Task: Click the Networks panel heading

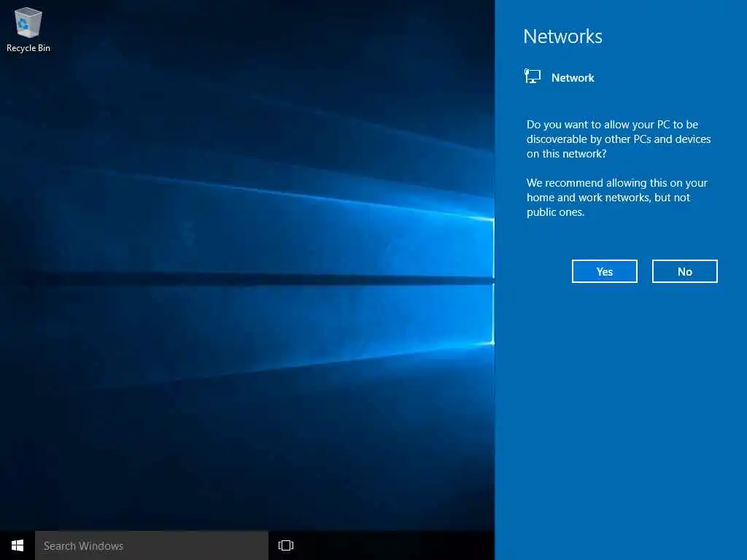Action: pos(562,36)
